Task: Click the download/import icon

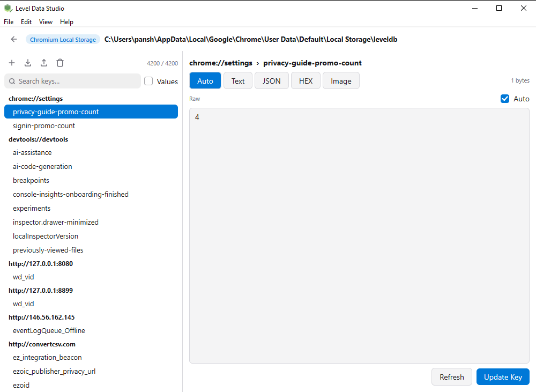Action: (x=28, y=63)
